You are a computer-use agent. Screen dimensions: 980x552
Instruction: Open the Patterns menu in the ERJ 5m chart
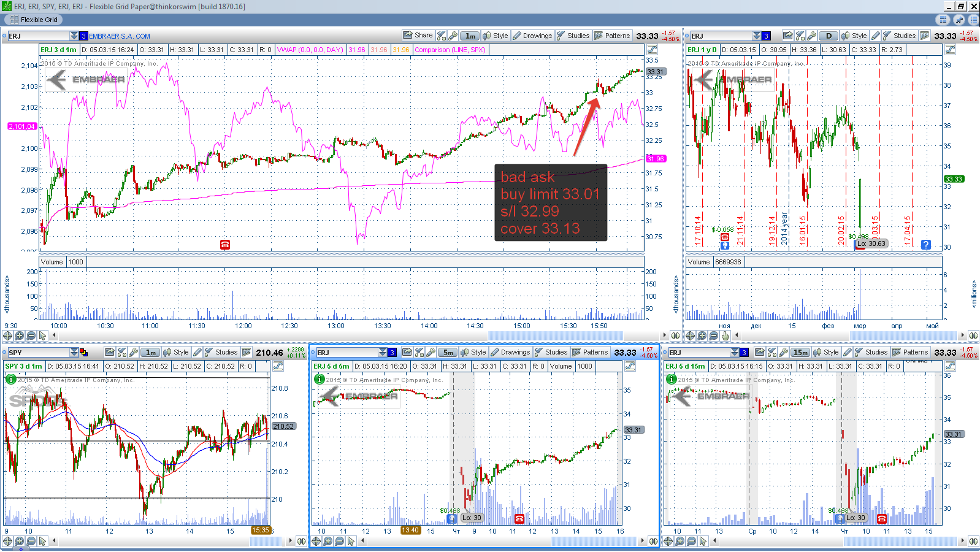coord(590,352)
